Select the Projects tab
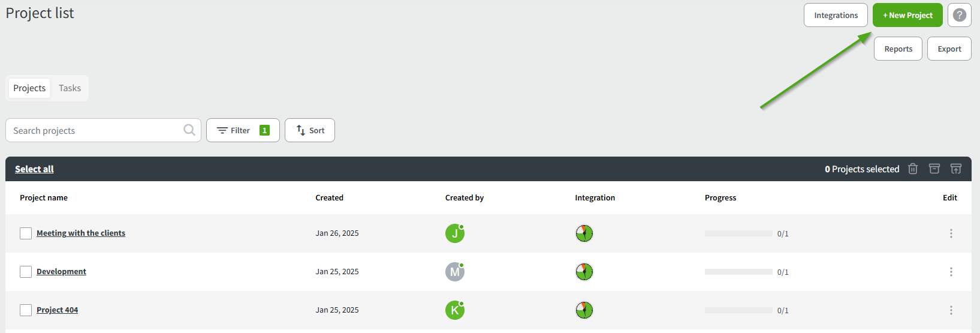The height and width of the screenshot is (333, 980). [29, 88]
